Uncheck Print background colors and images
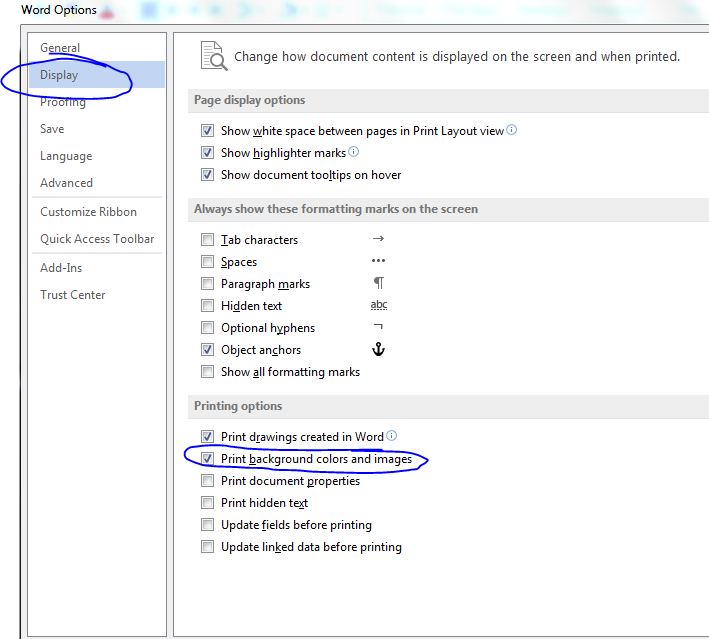 [x=207, y=459]
